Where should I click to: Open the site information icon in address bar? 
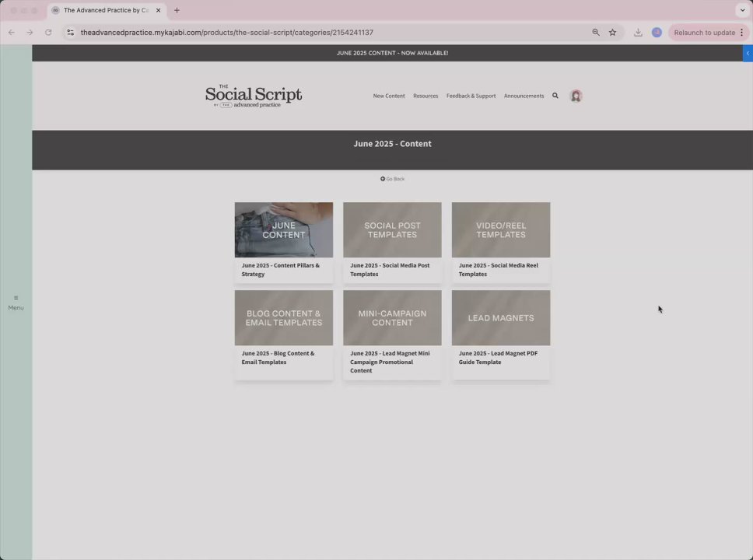[x=71, y=33]
